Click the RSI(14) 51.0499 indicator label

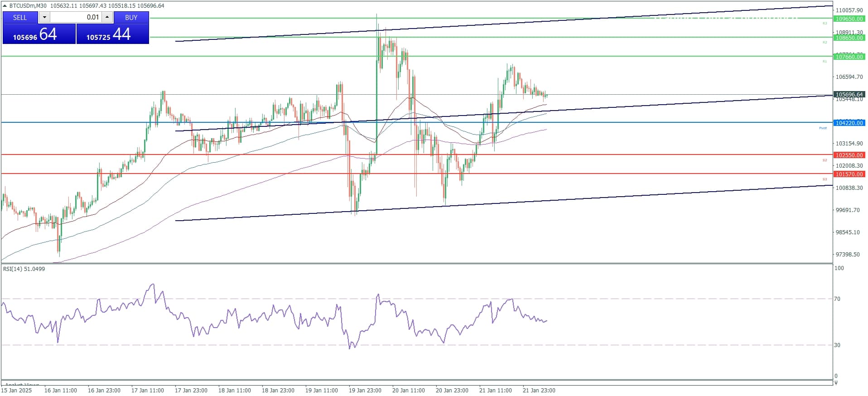(24, 269)
